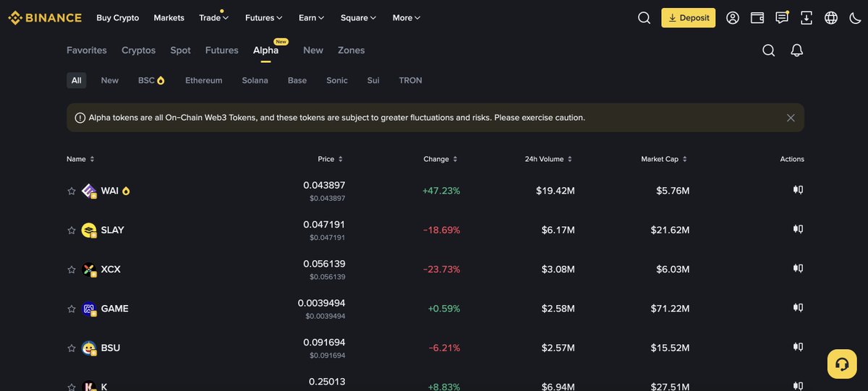Filter tokens by Base chain
The width and height of the screenshot is (868, 391).
[297, 80]
